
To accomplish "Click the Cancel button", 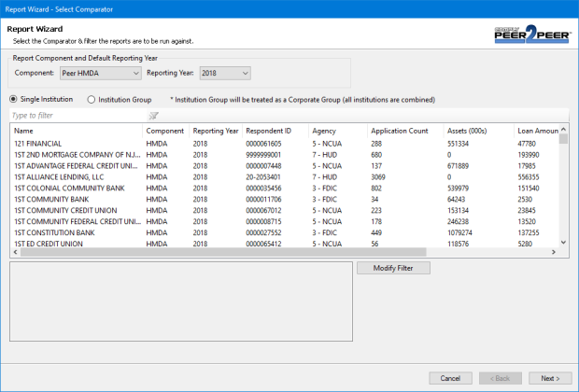I will coord(450,378).
